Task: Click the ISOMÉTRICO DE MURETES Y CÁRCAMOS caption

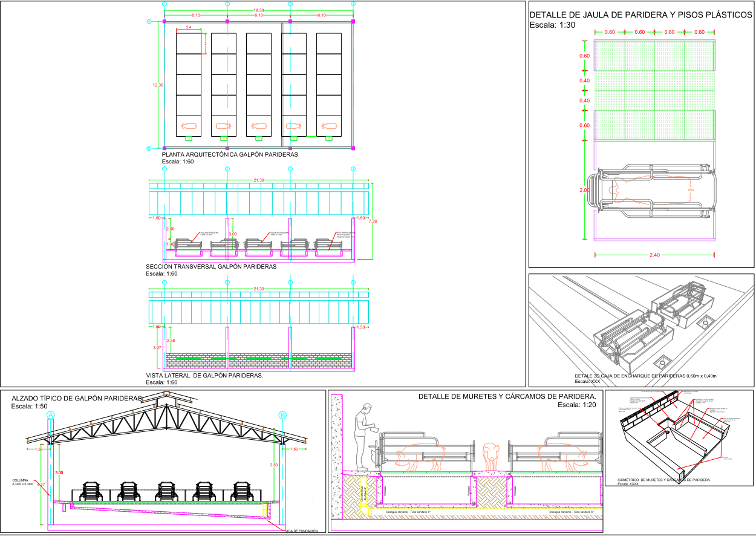Action: [x=663, y=480]
